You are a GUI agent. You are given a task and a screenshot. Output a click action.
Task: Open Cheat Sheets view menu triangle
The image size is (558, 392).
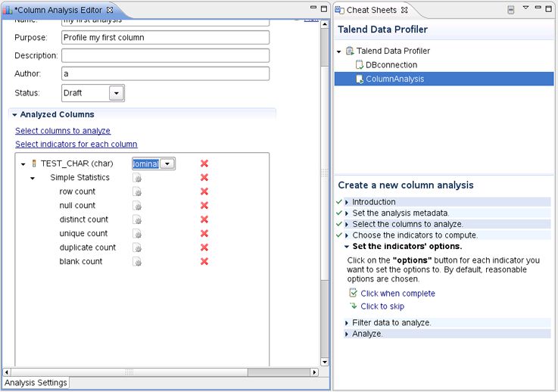[525, 8]
